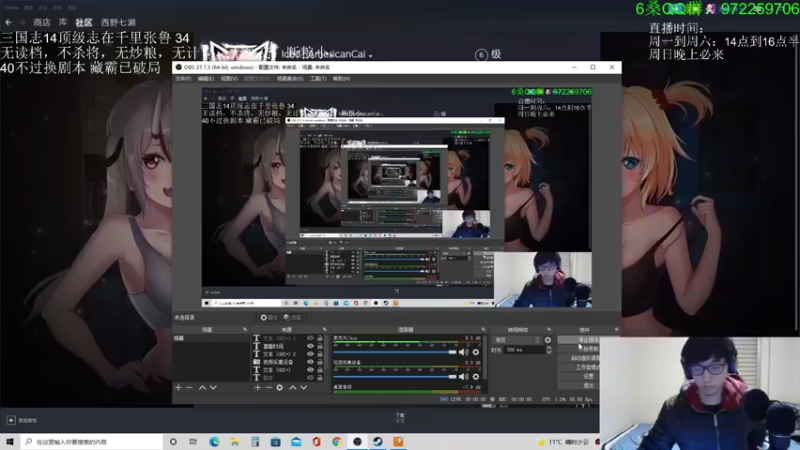The width and height of the screenshot is (800, 450).
Task: Open OBS File menu
Action: pos(183,79)
